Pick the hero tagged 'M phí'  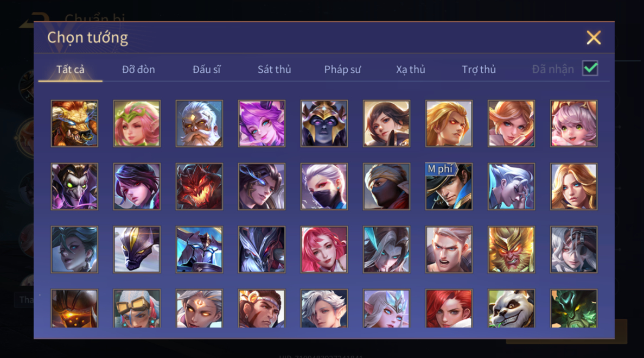coord(449,186)
